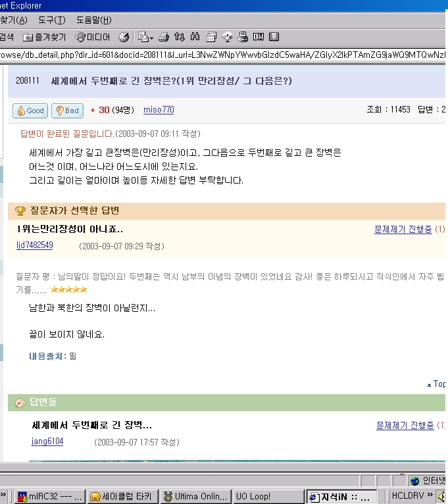Click the fax printer toolbar icon
448x504 pixels.
243,37
